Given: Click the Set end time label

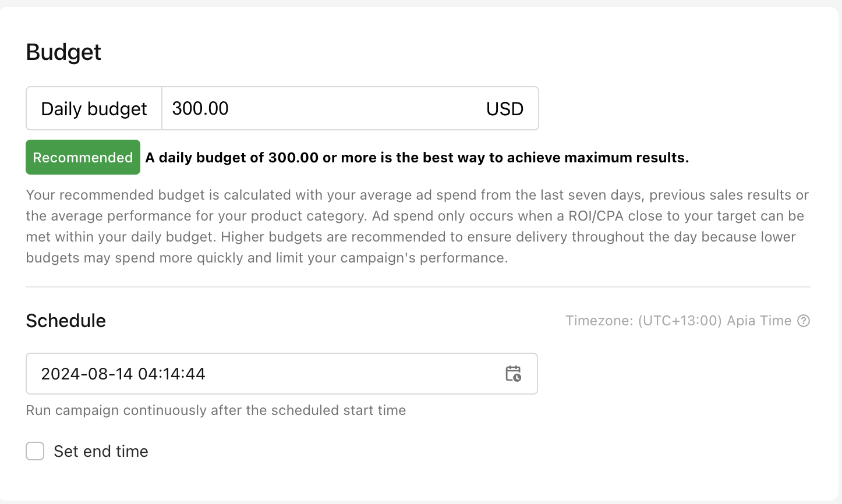Looking at the screenshot, I should (x=101, y=451).
